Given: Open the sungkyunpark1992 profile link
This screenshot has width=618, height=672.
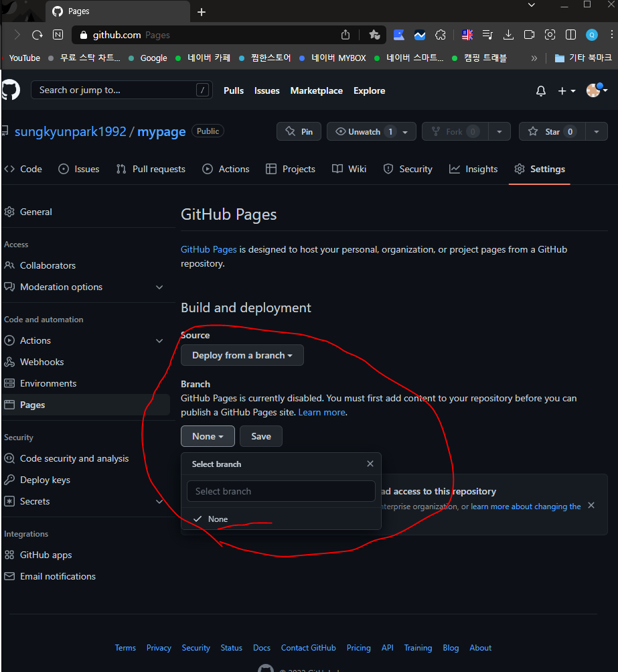Looking at the screenshot, I should [x=70, y=131].
